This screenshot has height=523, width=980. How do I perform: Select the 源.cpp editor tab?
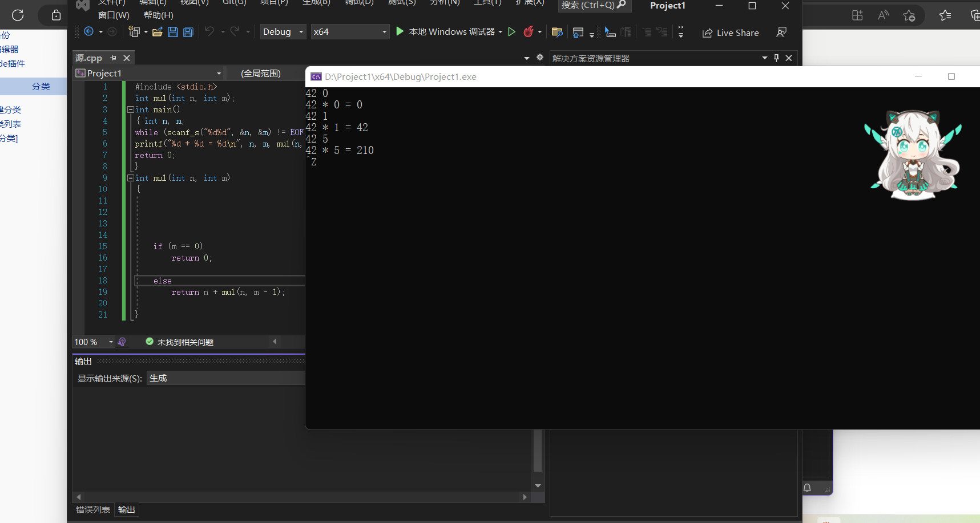88,58
